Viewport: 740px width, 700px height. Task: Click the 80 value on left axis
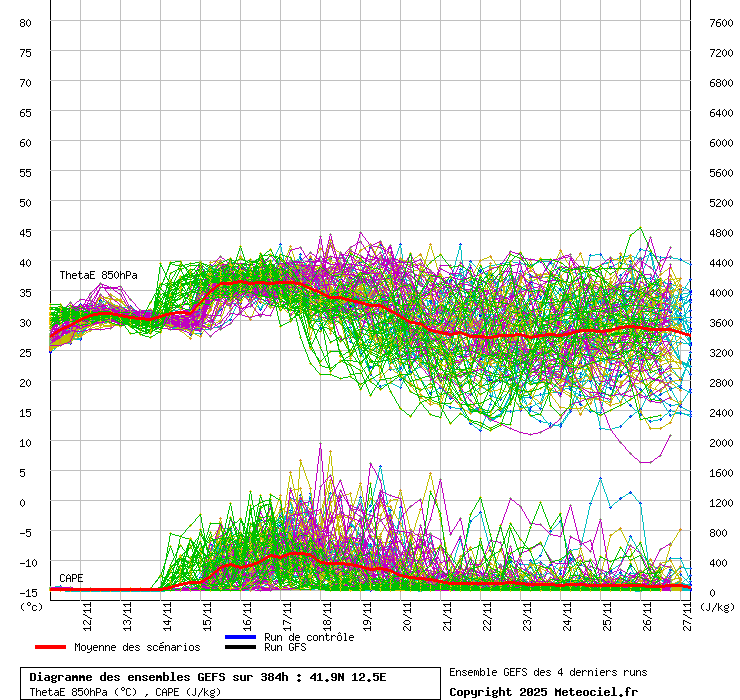26,22
